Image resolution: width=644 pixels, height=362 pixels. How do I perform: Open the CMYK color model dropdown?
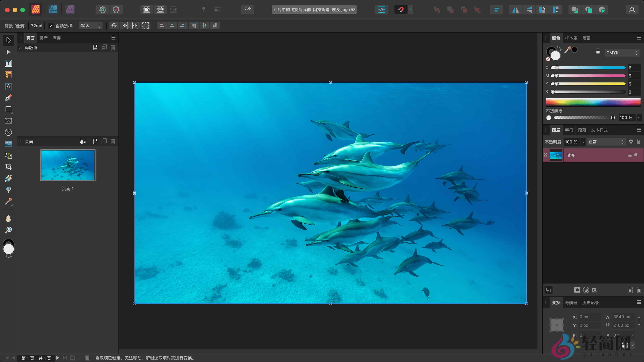click(x=622, y=53)
